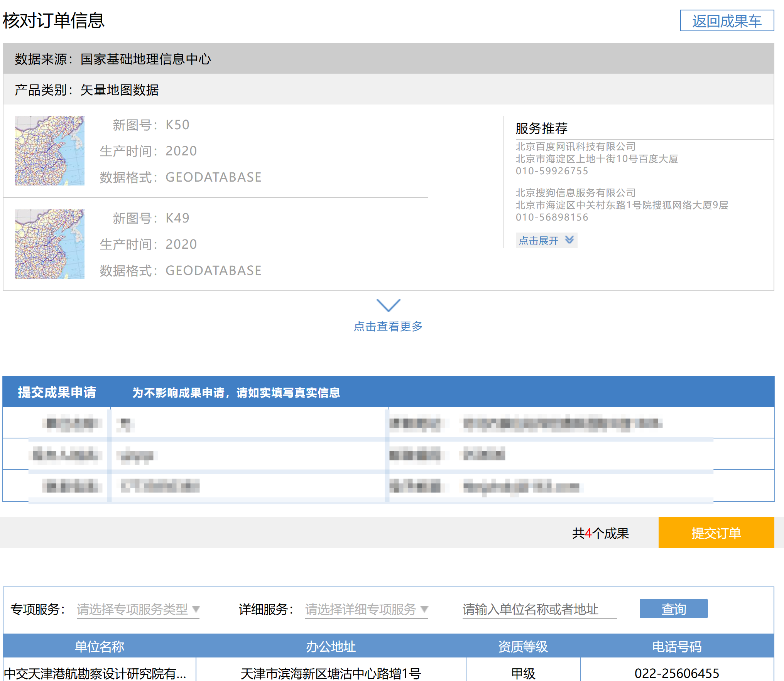
Task: Click the 北京百度网讯科技有限公司 service entry
Action: coord(575,147)
